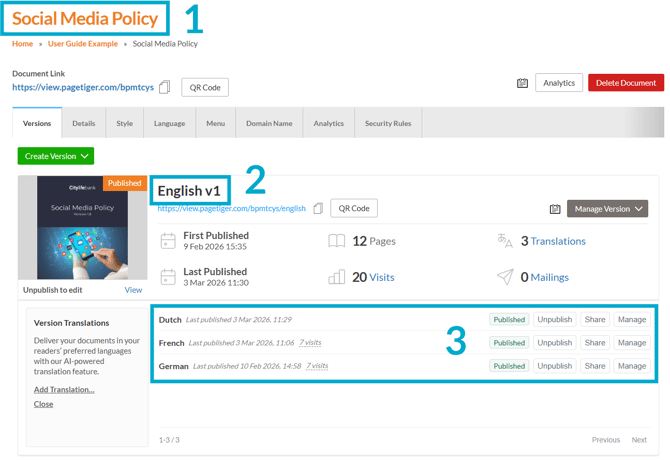Open the 3 Translations link

pos(558,241)
